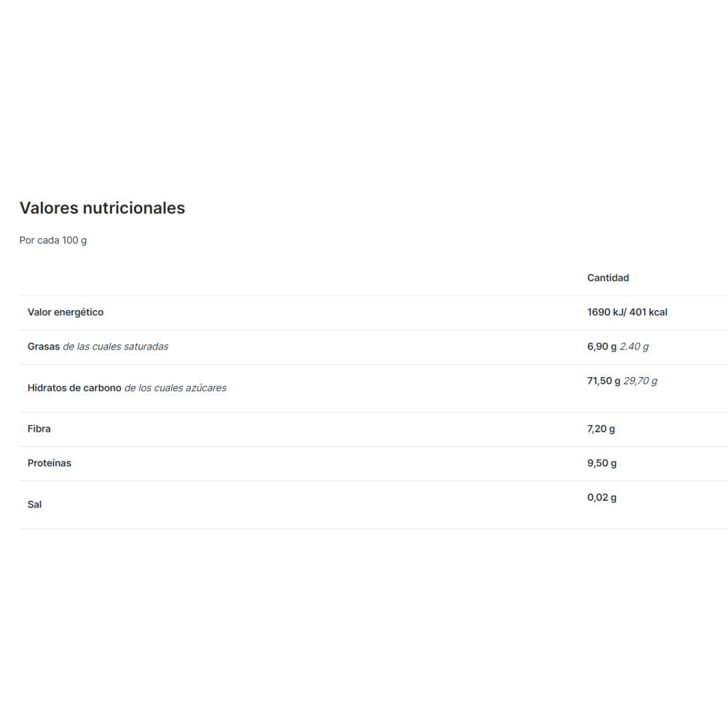
Task: Click the 71,50 g carbohydrate amount
Action: (x=604, y=381)
